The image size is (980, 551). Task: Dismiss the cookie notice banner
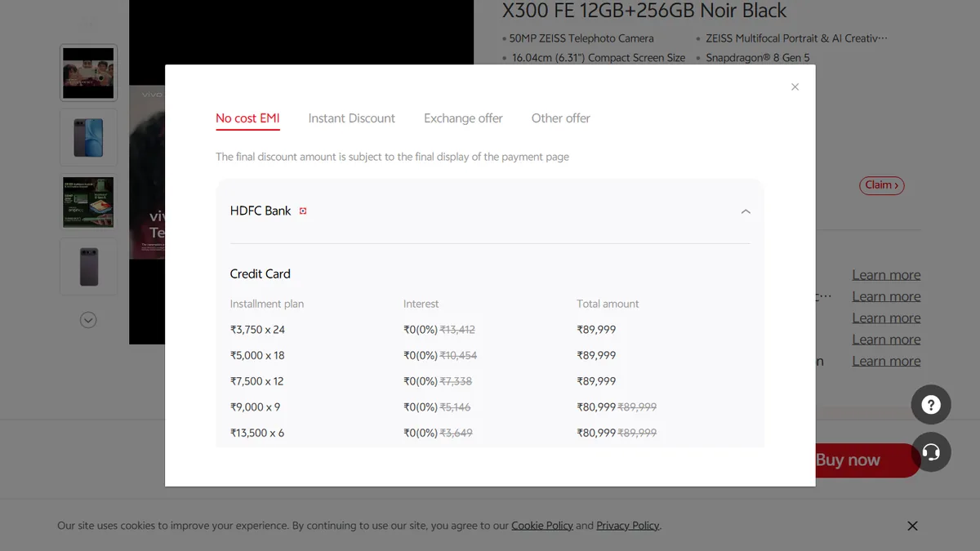point(912,526)
